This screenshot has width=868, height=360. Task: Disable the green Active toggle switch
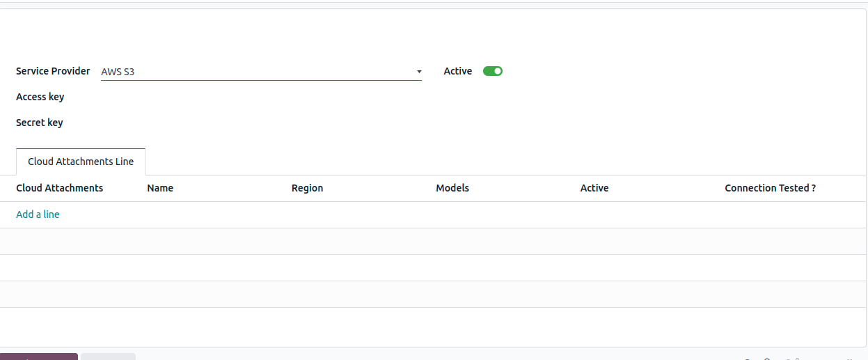(x=493, y=71)
